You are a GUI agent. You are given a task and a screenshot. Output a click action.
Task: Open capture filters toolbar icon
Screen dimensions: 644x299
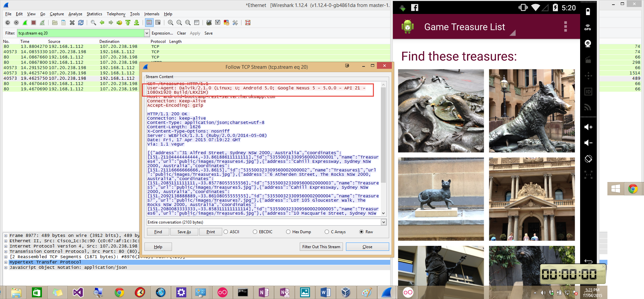click(209, 23)
